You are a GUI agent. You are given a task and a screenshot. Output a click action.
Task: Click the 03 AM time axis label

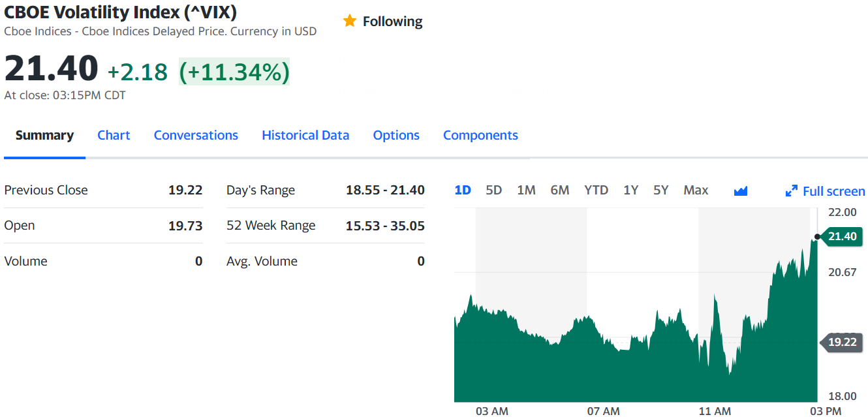492,411
